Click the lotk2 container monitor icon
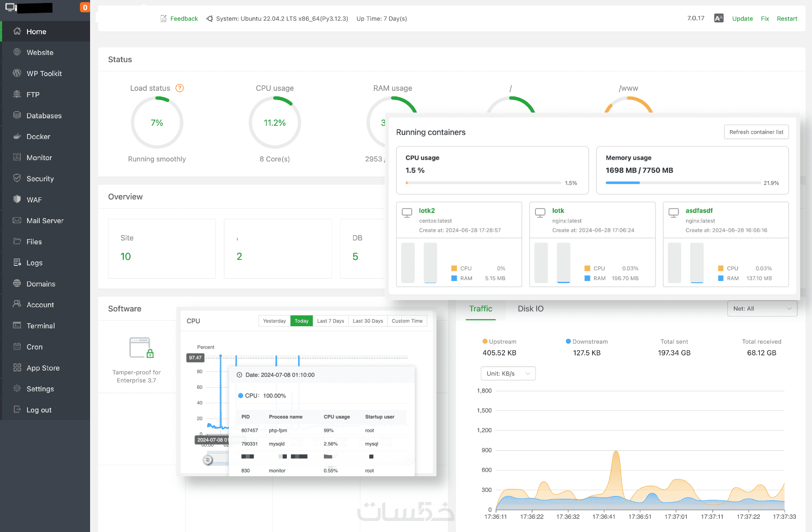 click(x=407, y=213)
